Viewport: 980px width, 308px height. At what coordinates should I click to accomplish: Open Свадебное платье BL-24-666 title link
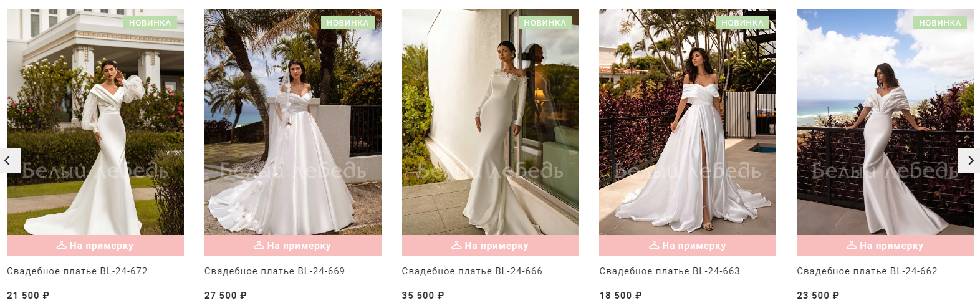pos(472,271)
